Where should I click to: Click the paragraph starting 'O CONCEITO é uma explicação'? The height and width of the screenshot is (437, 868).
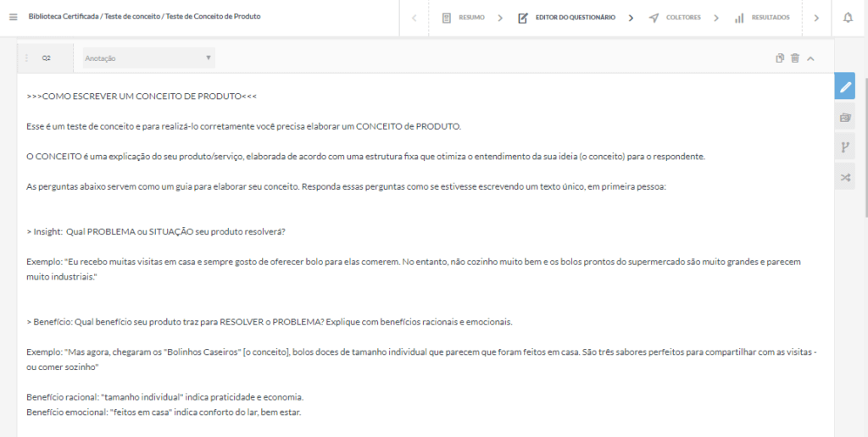click(x=366, y=157)
